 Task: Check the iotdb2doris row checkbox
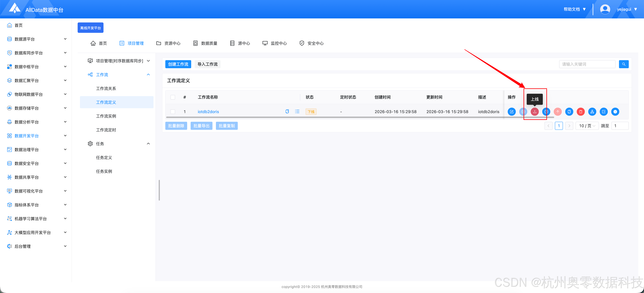point(173,112)
